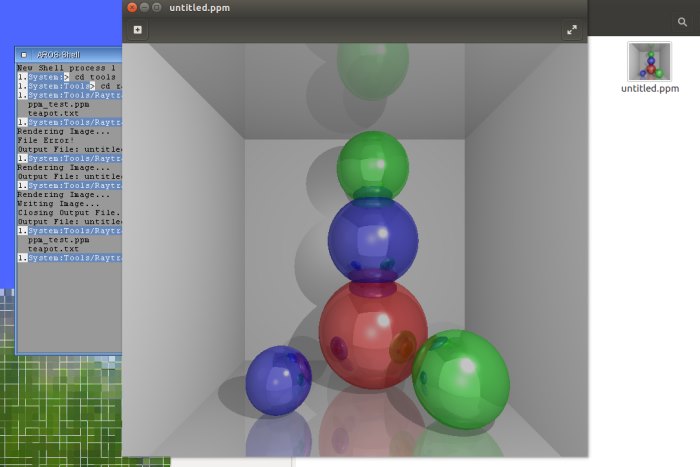Close the untitled.ppm image viewer window
This screenshot has height=467, width=700.
132,7
